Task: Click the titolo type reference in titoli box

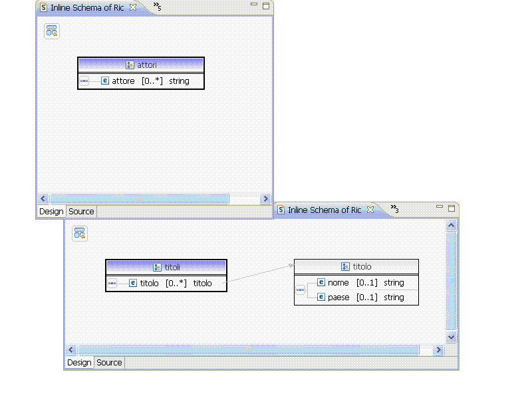Action: click(203, 283)
